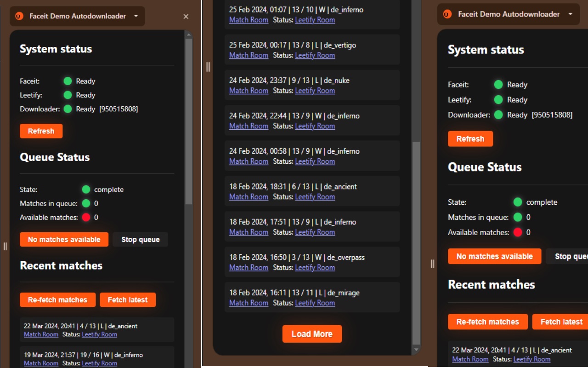588x368 pixels.
Task: Open Leetify Room for 25 Feb 01:07 de_inferno match
Action: click(x=315, y=20)
